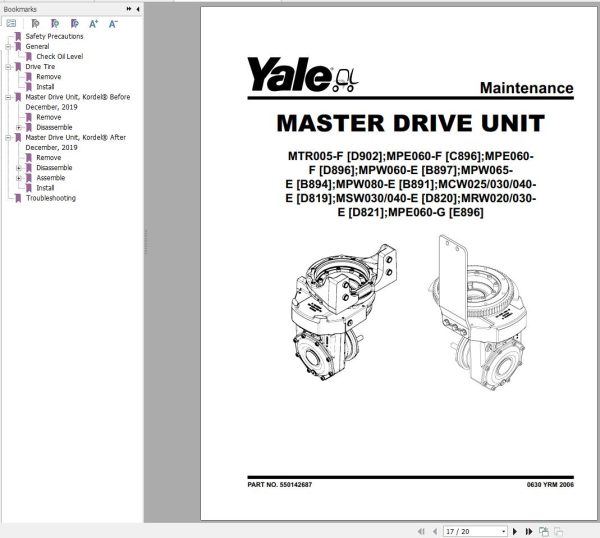Select Disassemble text under After December, 2019

click(54, 168)
